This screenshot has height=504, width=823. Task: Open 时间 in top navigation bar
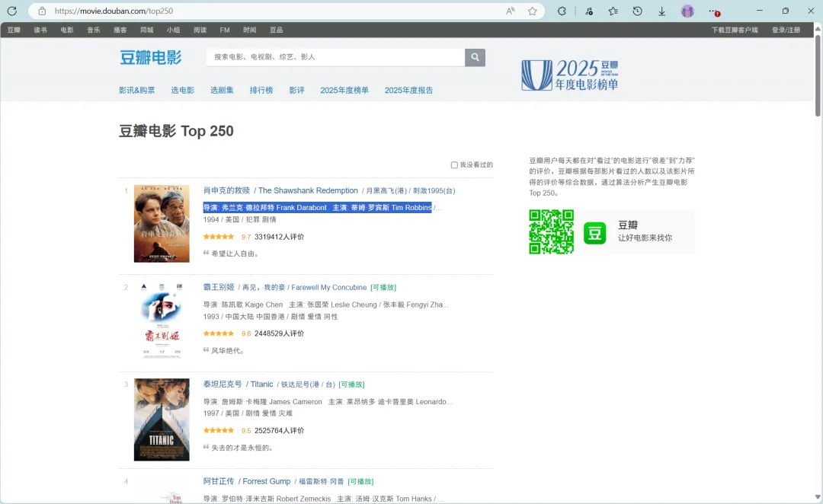(x=250, y=30)
